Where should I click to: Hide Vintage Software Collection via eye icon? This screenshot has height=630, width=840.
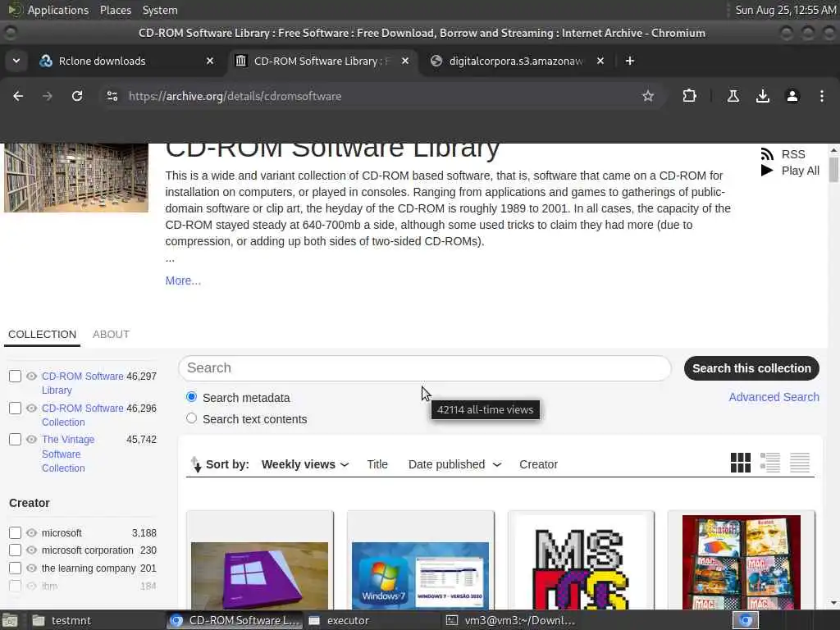(32, 440)
